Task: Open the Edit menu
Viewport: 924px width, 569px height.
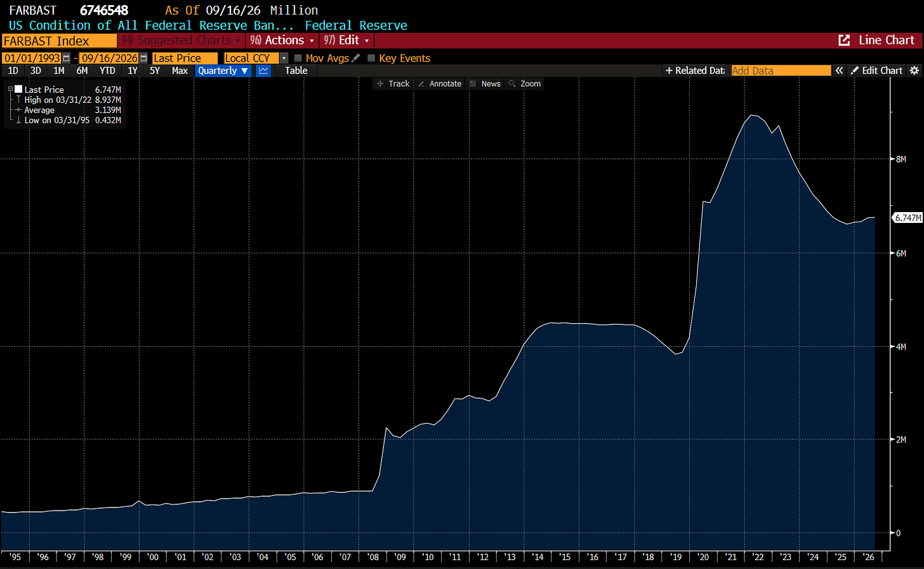Action: [x=346, y=40]
